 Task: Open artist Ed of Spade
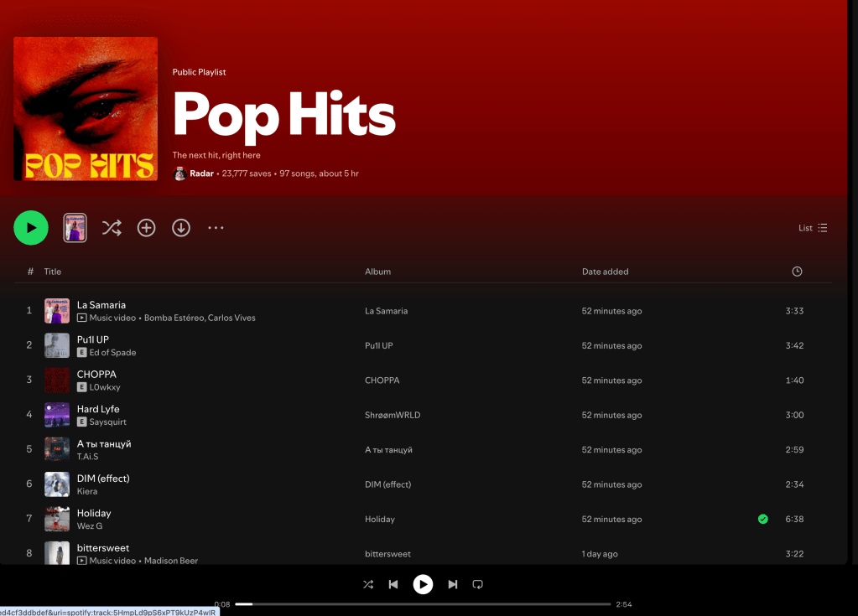112,353
